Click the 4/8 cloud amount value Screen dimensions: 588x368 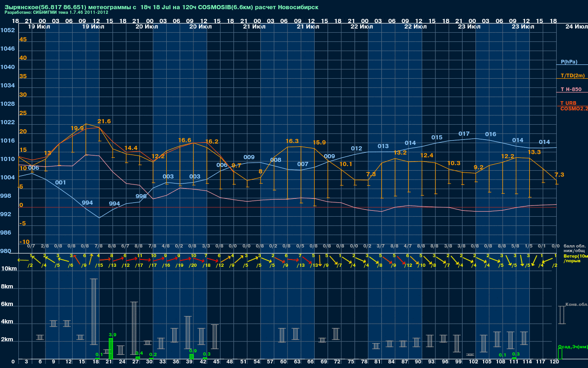point(165,246)
